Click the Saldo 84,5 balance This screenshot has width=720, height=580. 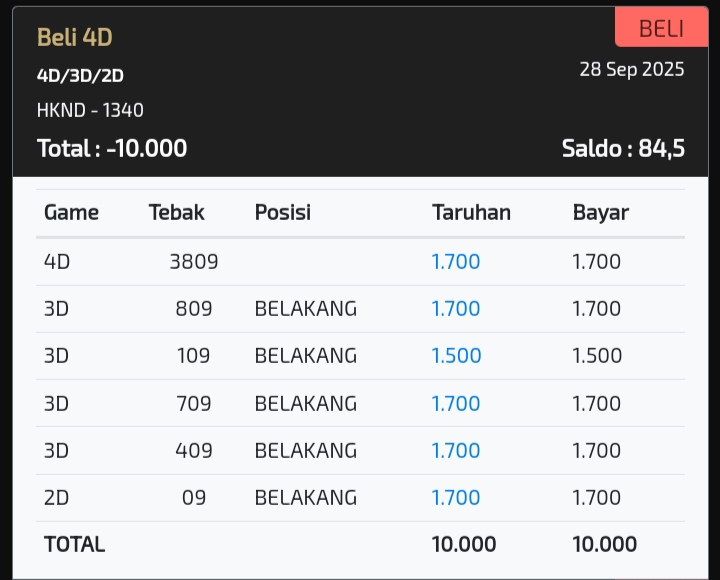623,148
